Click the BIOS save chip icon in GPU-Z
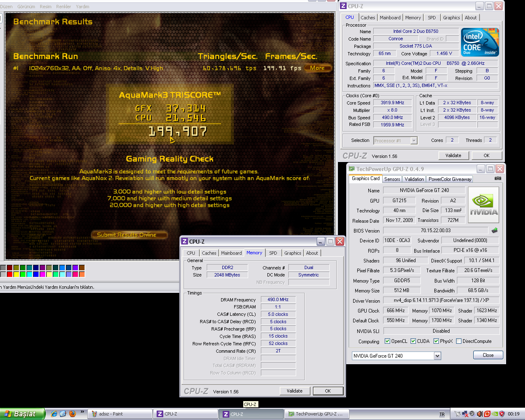 click(495, 231)
